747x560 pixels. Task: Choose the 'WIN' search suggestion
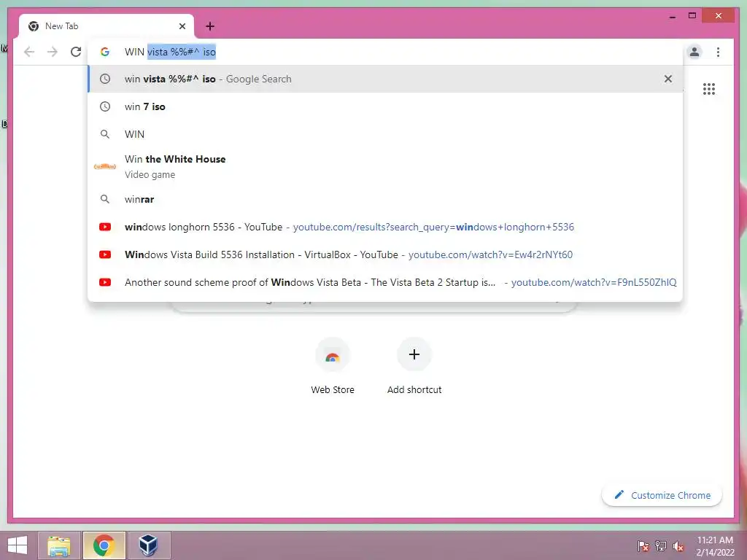click(x=385, y=134)
